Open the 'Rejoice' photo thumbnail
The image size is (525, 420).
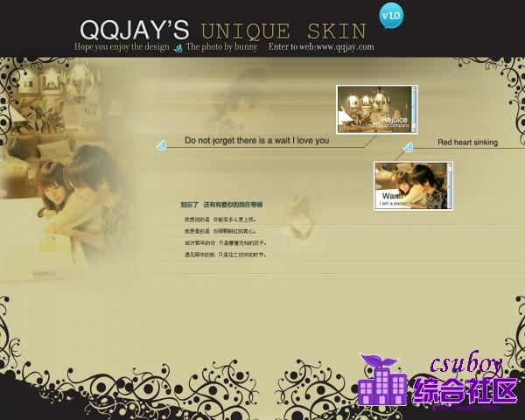[x=376, y=109]
